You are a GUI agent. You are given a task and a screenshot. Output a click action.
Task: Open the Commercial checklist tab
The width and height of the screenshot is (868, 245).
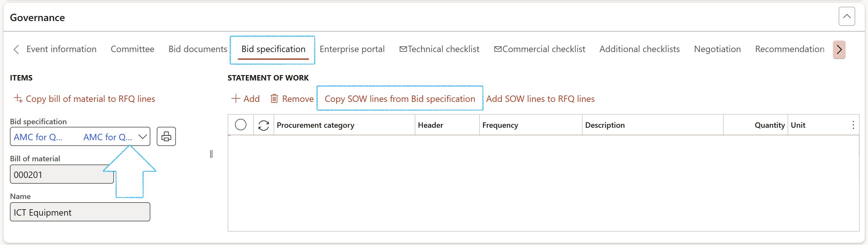(x=540, y=49)
